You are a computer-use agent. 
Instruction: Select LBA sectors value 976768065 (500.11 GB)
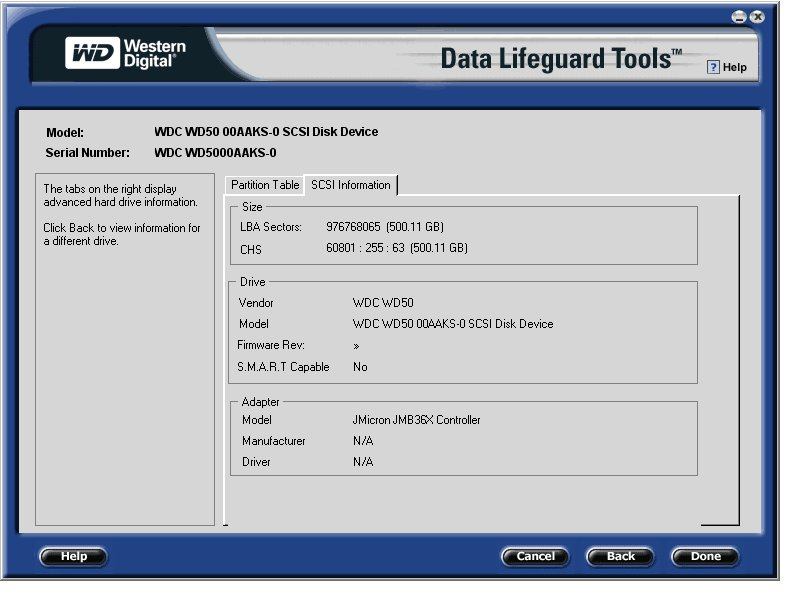(x=385, y=227)
